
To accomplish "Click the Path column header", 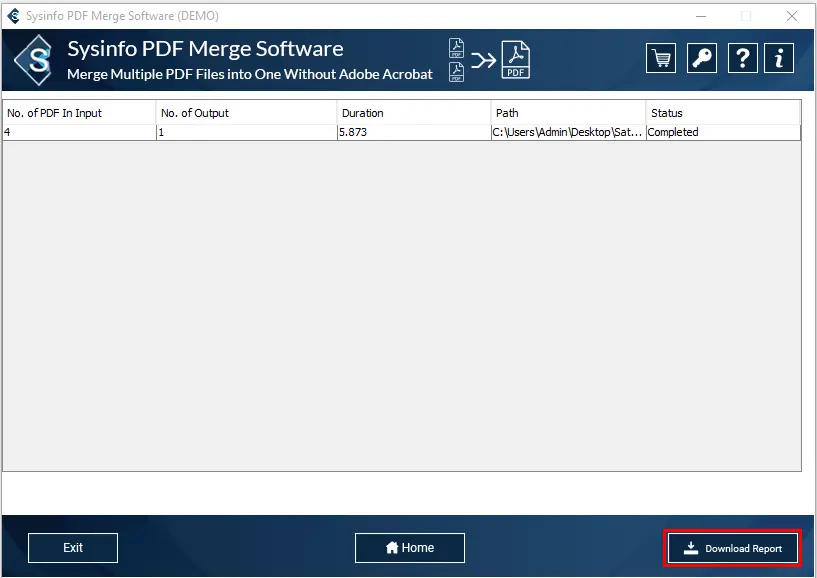I will click(568, 113).
